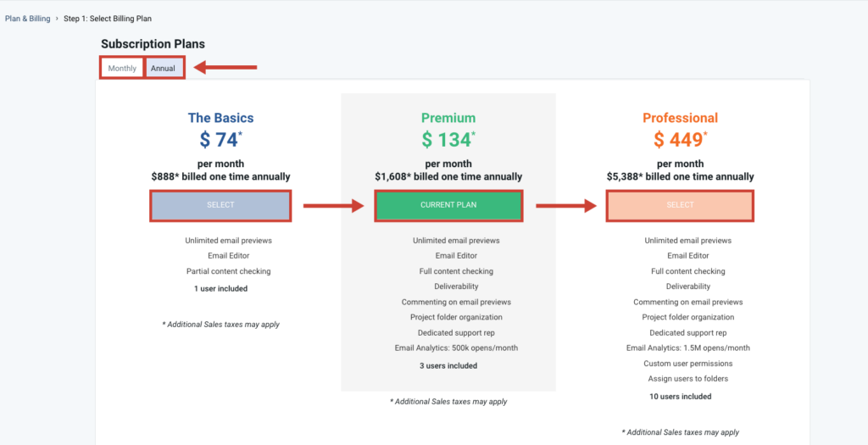Click red arrow pointing to Professional Select

(x=565, y=206)
